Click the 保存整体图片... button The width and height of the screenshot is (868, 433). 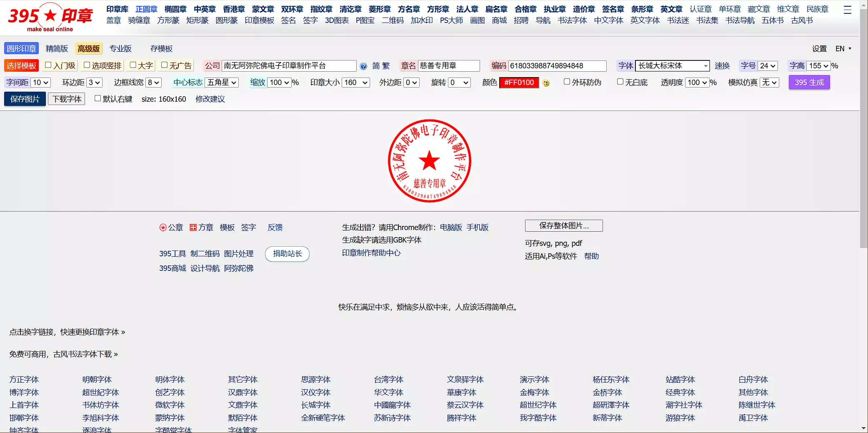563,226
